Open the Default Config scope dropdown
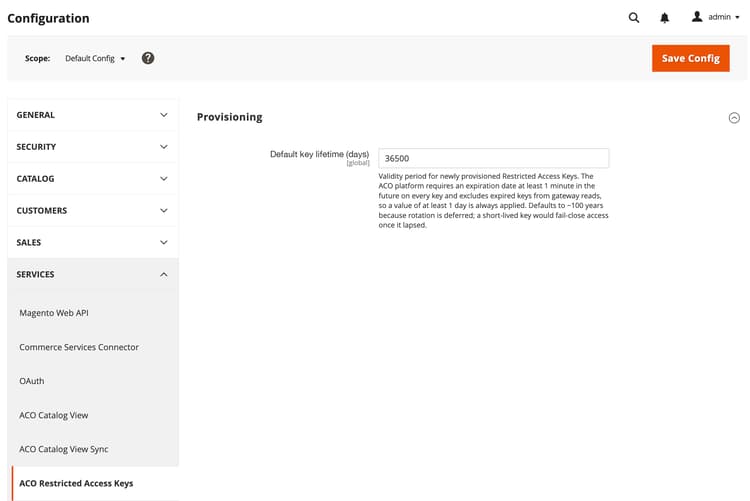750x501 pixels. [x=95, y=58]
